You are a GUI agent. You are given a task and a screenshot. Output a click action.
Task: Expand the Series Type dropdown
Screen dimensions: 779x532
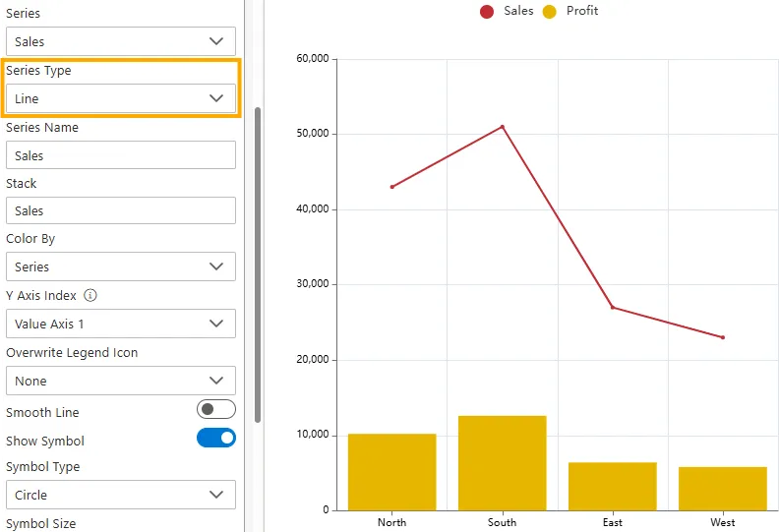click(x=120, y=98)
